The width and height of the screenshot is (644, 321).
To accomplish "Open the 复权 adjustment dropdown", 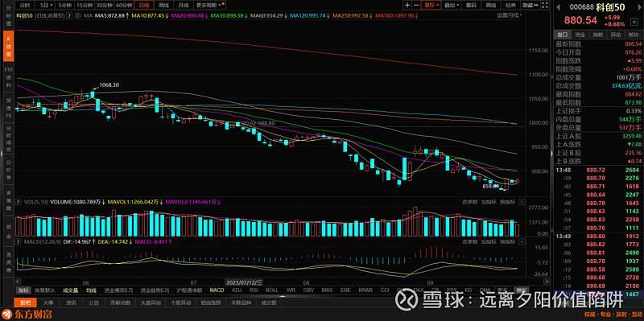I will pos(432,6).
